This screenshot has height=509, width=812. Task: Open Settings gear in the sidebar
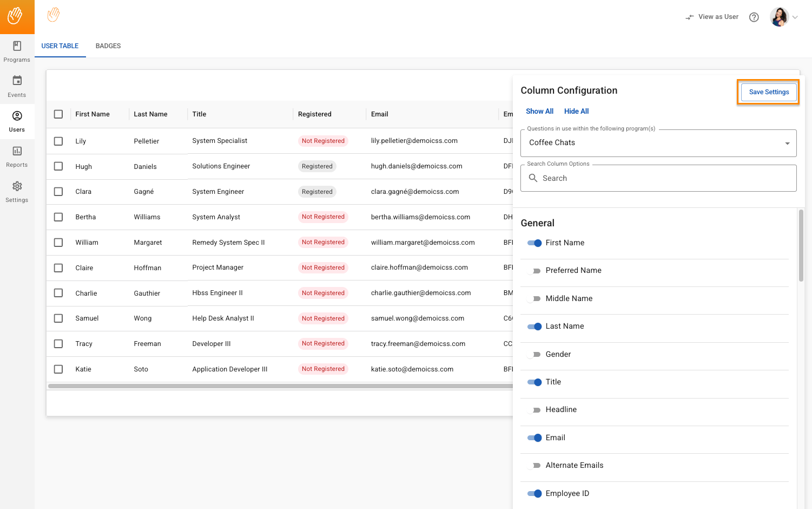tap(17, 186)
